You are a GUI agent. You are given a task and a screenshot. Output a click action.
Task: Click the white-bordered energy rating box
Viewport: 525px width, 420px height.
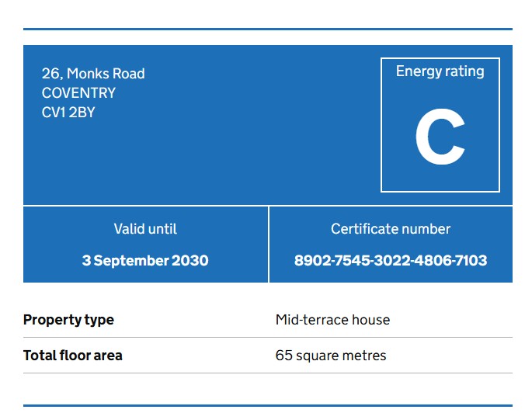tap(440, 125)
